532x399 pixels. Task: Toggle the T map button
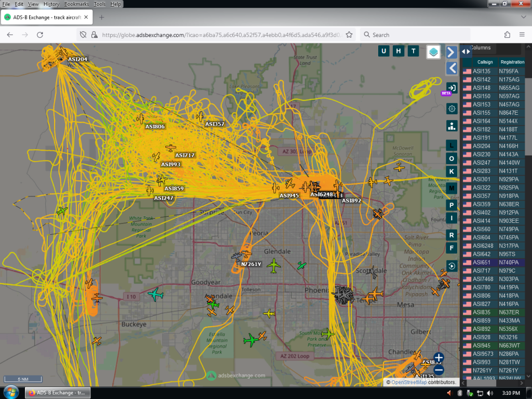(x=413, y=51)
